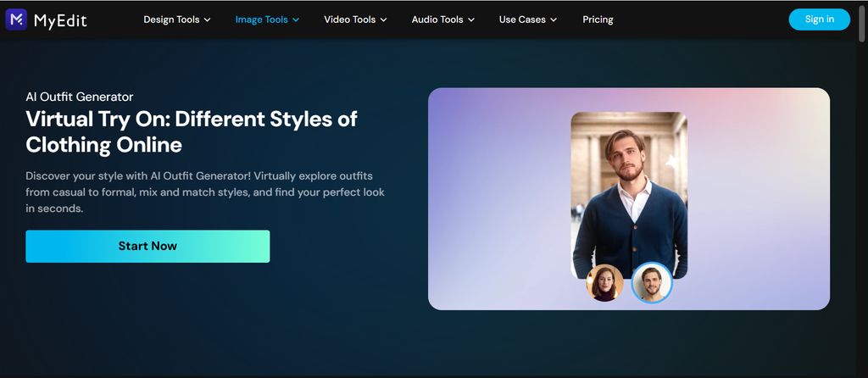Viewport: 868px width, 378px height.
Task: Go to the Pricing page
Action: [598, 19]
